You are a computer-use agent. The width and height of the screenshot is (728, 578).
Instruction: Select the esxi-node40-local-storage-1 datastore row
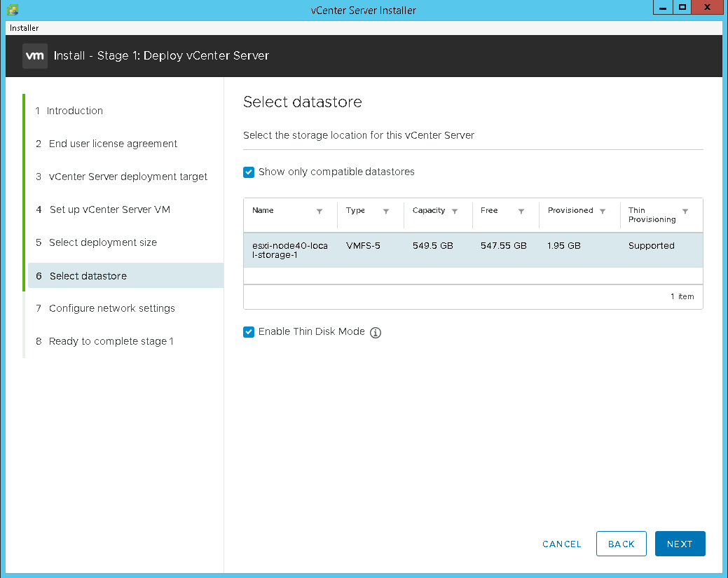coord(473,250)
